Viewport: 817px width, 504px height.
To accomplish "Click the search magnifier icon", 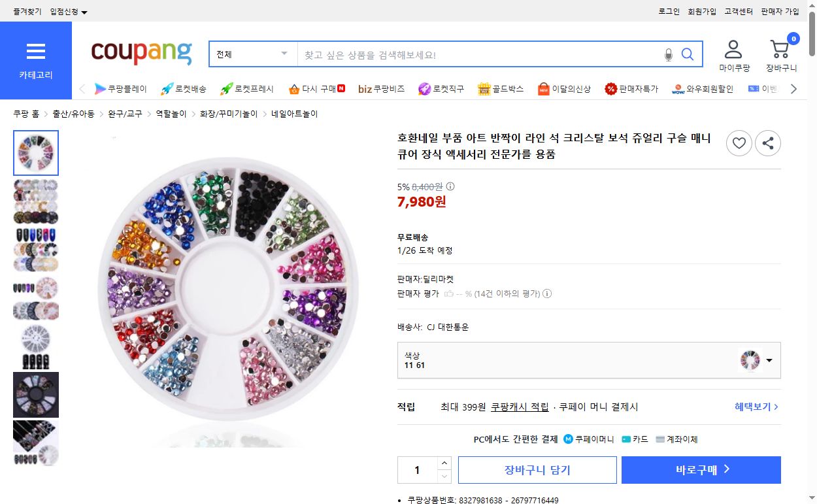I will (x=687, y=54).
